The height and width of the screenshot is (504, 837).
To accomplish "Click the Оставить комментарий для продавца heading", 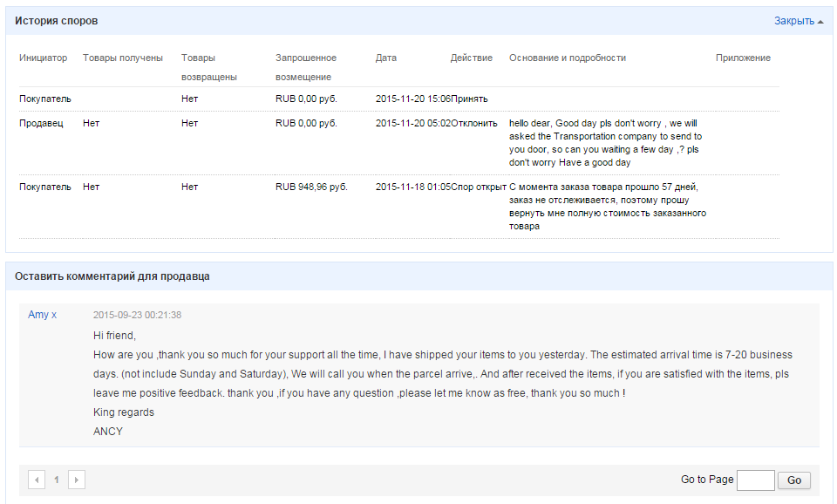I will pos(112,276).
